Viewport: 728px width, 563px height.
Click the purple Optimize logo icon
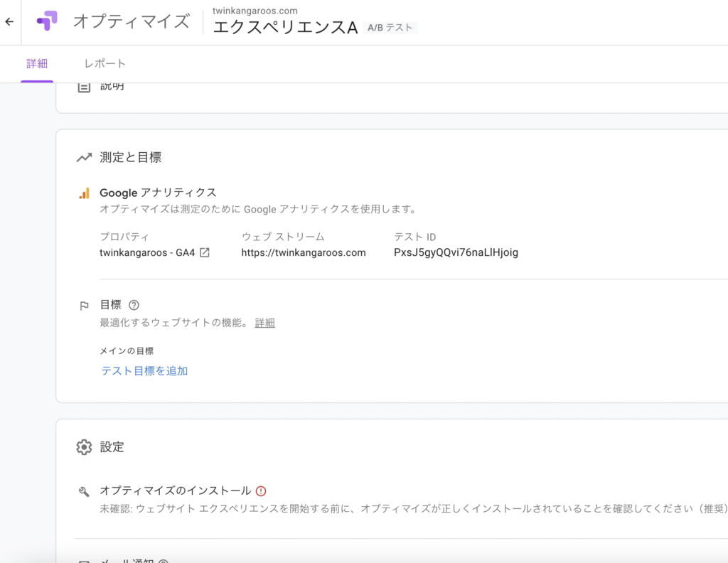[x=48, y=21]
